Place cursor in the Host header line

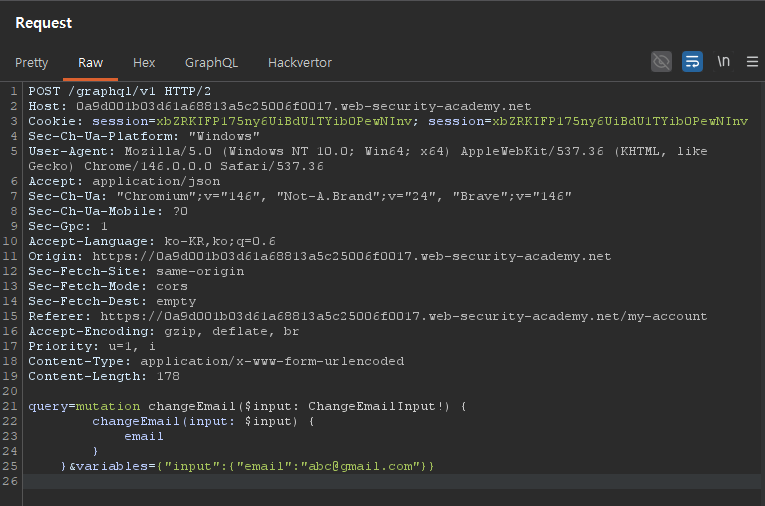pyautogui.click(x=280, y=106)
